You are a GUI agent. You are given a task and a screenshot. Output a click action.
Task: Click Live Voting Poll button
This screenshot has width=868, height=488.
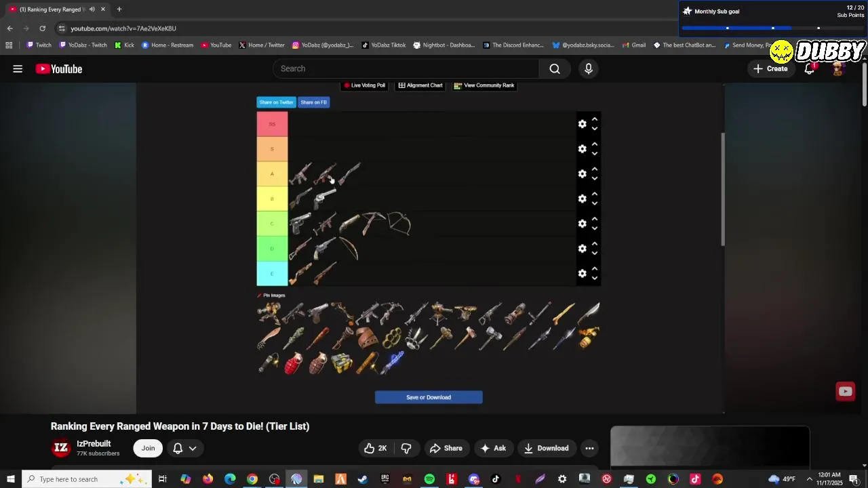point(364,85)
